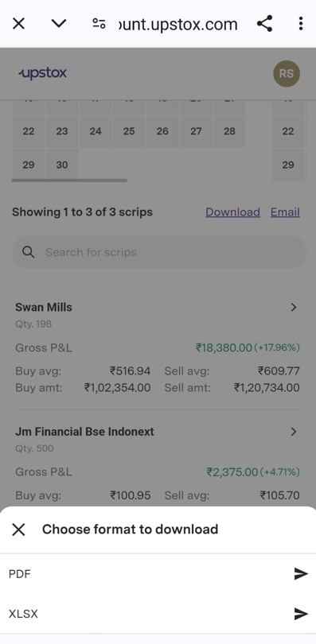Tap the send arrow next to XLSX
This screenshot has height=644, width=316.
click(301, 614)
